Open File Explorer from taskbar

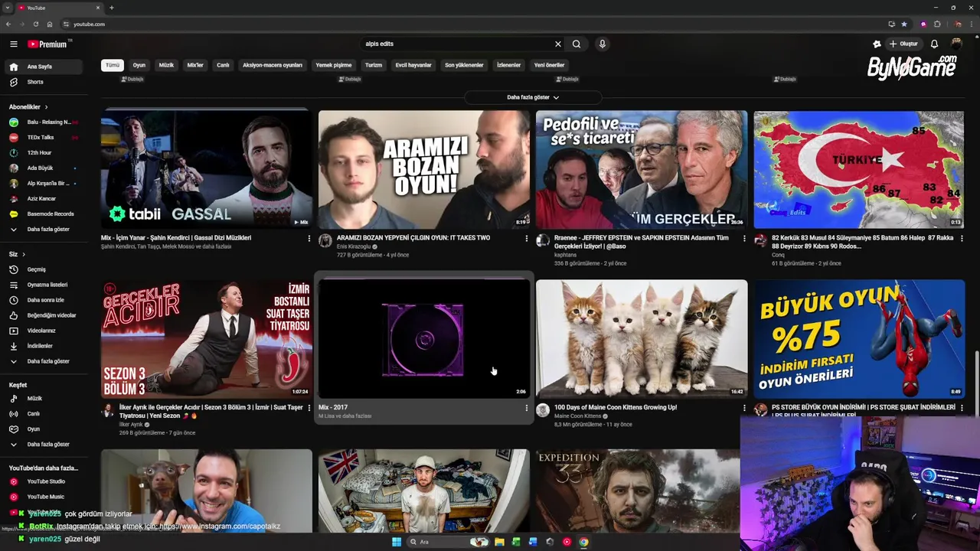tap(499, 542)
